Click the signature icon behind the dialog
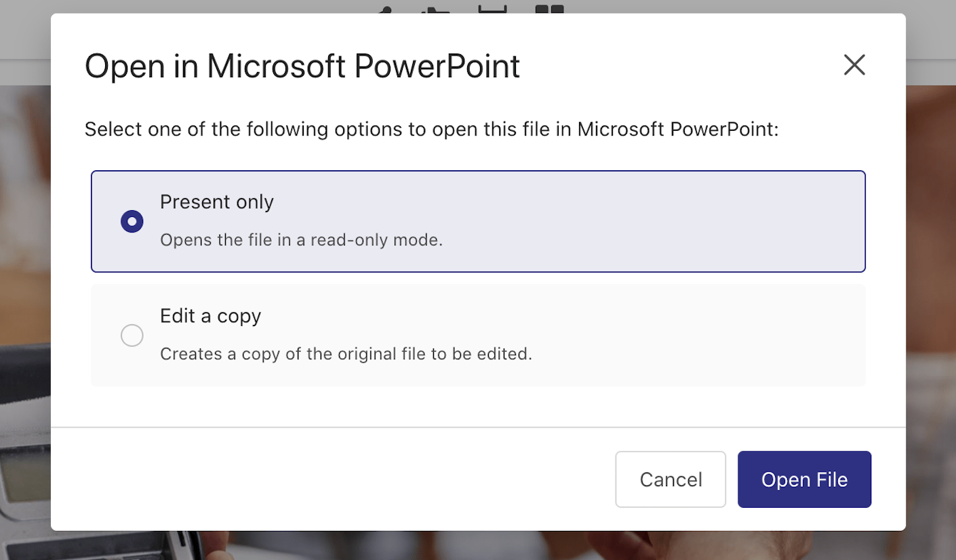Image resolution: width=956 pixels, height=560 pixels. coord(435,8)
